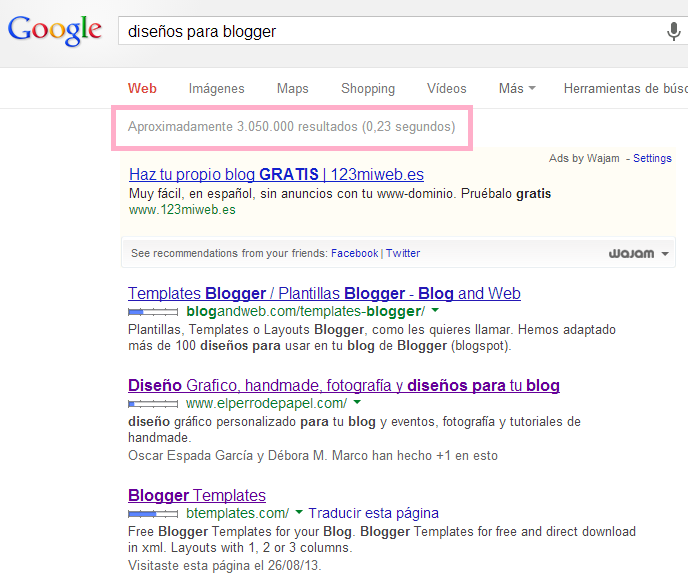Viewport: 688px width, 581px height.
Task: Click 'Ads by Wajam' label
Action: tap(584, 158)
